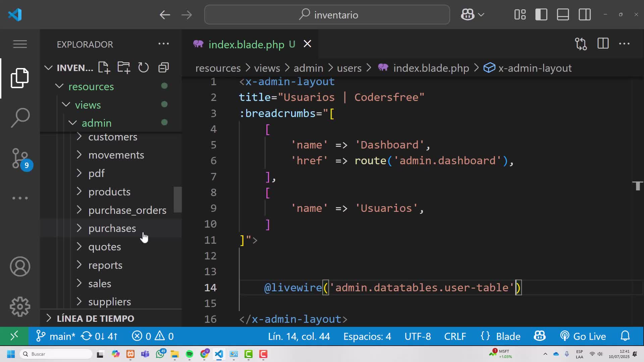Expand the sales folder
The width and height of the screenshot is (644, 362).
(x=79, y=283)
